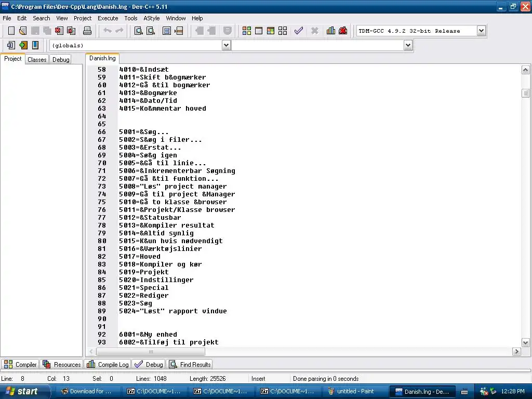
Task: Open the Search menu
Action: click(42, 18)
